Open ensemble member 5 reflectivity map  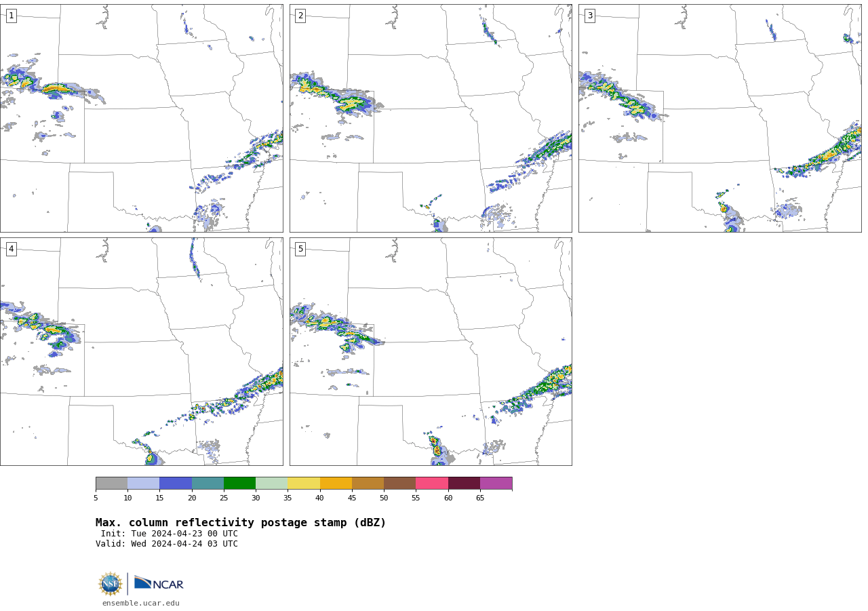(431, 352)
